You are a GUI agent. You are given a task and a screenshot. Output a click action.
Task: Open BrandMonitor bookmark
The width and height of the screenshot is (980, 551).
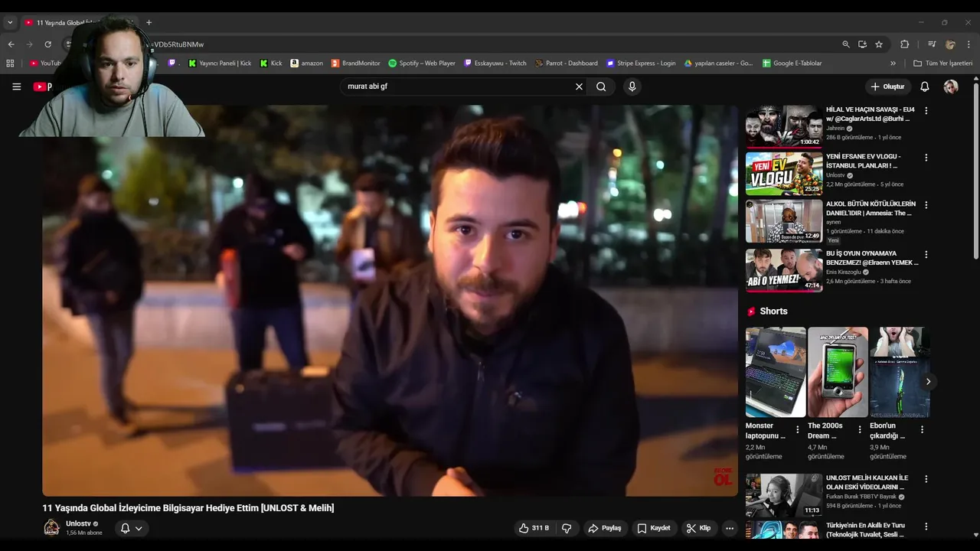click(x=355, y=64)
